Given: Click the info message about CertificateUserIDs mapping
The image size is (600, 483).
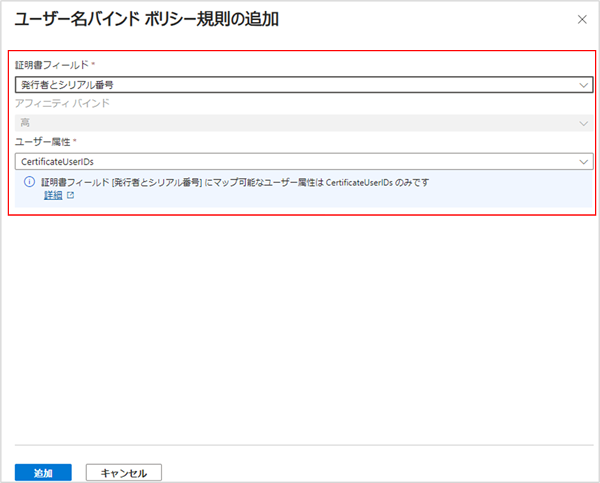Looking at the screenshot, I should point(240,183).
